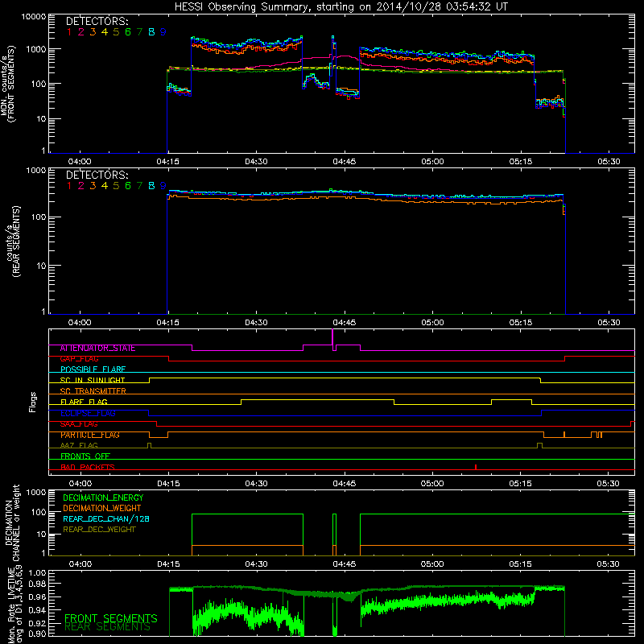Click the red spike on BAD_PACKETS trace
This screenshot has width=644, height=644.
pos(476,467)
